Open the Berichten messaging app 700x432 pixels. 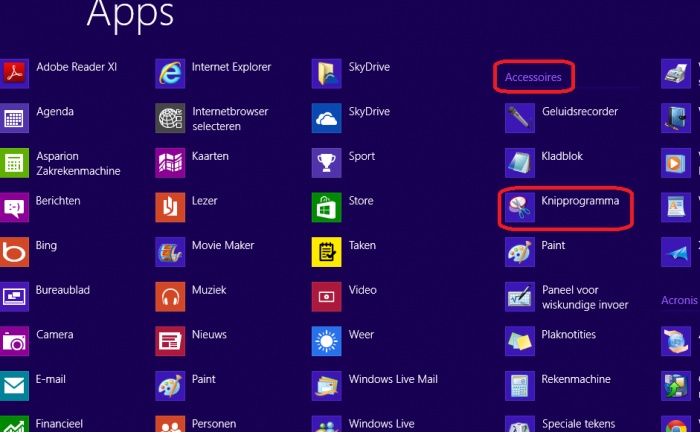(x=40, y=207)
